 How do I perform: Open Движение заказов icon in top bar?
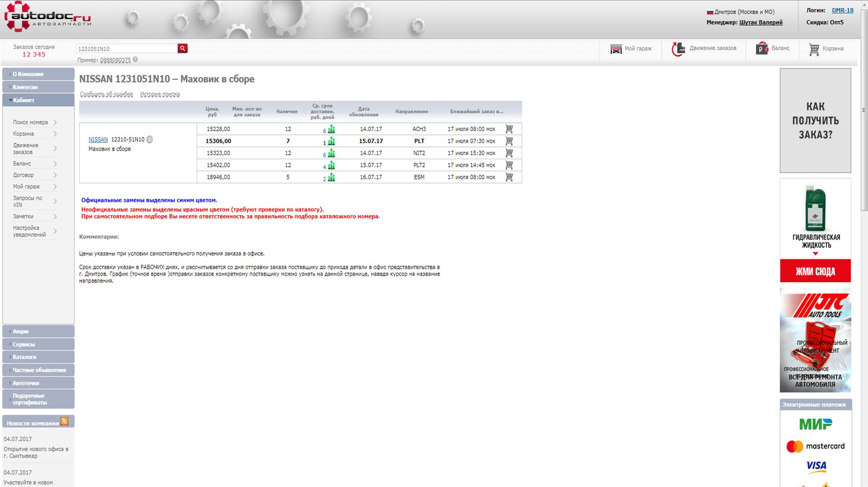678,49
